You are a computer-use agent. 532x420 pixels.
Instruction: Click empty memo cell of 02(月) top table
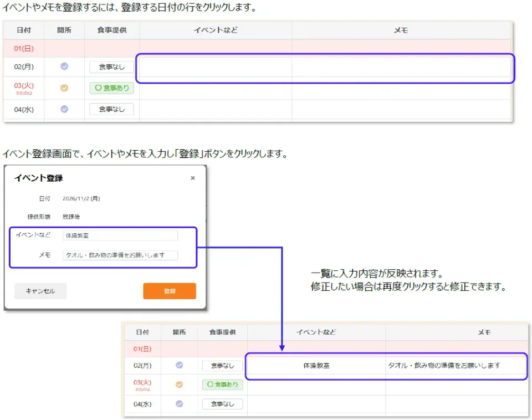[x=401, y=67]
